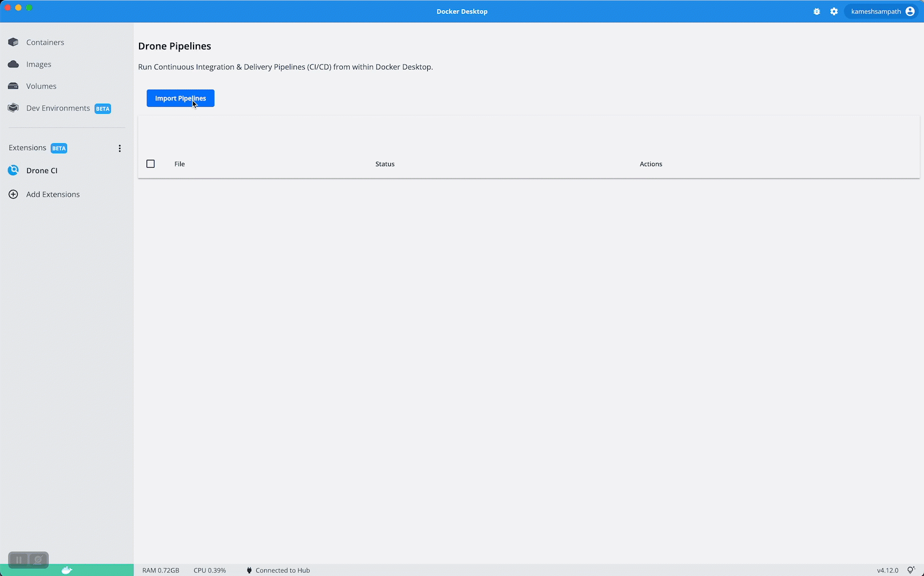
Task: Click the Images cloud icon
Action: pos(13,64)
